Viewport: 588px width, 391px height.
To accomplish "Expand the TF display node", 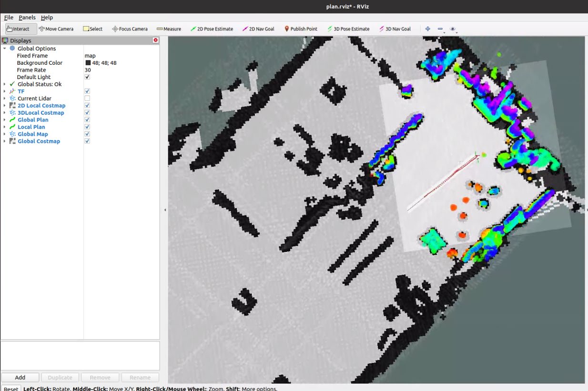I will (4, 91).
